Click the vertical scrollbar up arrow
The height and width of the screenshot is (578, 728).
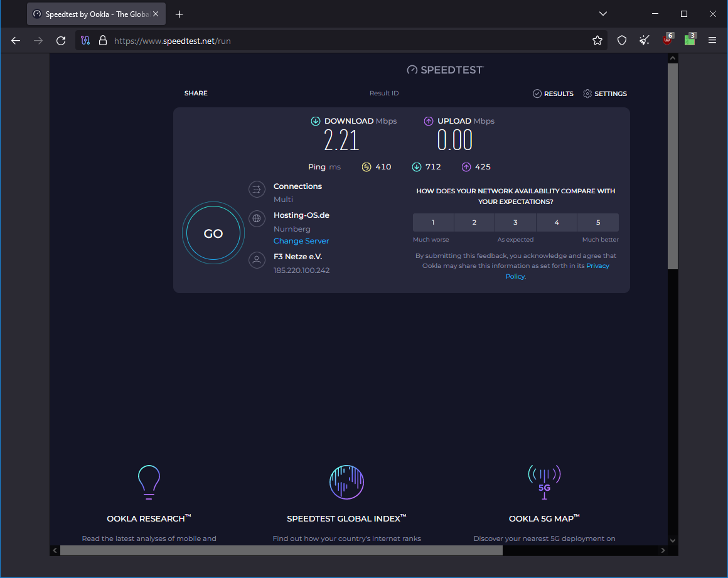point(672,58)
